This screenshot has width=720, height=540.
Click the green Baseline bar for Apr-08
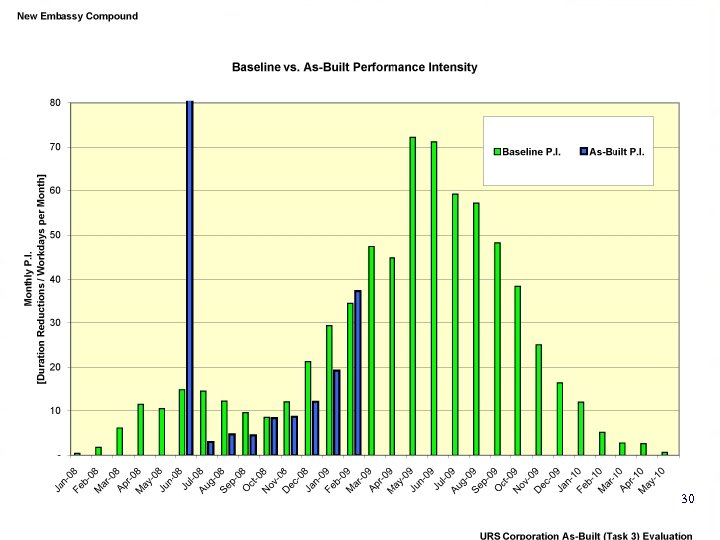click(141, 430)
